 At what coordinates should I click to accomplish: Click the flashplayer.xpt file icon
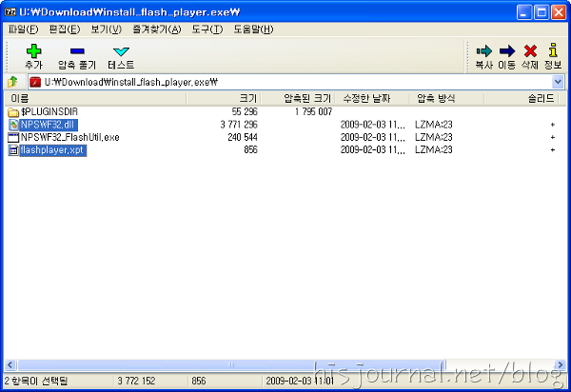click(x=13, y=150)
